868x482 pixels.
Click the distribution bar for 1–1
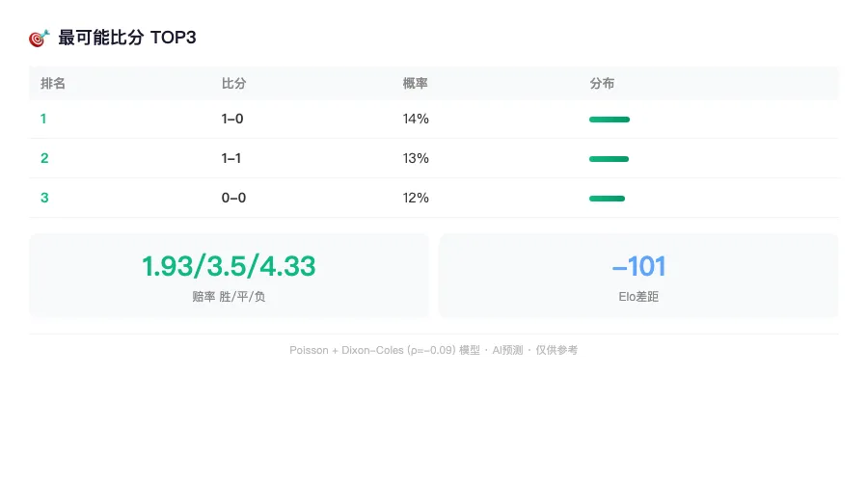click(609, 159)
